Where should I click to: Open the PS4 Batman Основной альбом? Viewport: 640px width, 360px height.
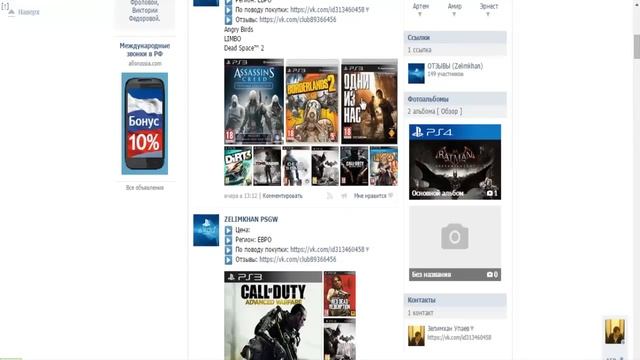click(455, 162)
